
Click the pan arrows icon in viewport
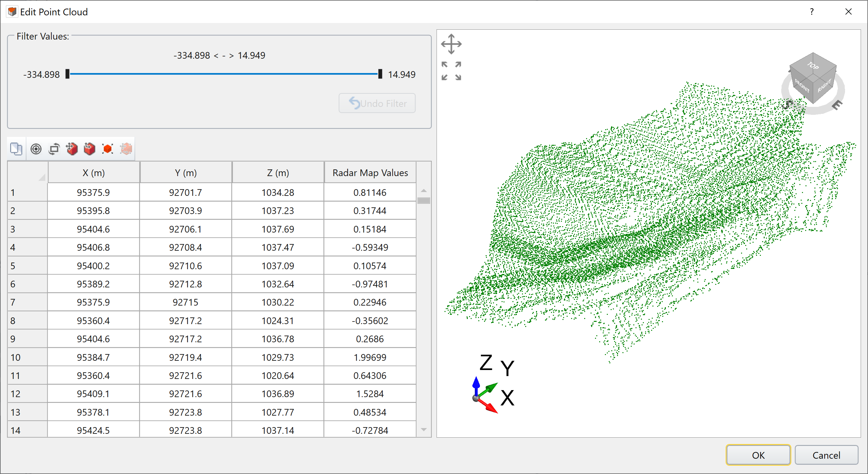[x=451, y=44]
